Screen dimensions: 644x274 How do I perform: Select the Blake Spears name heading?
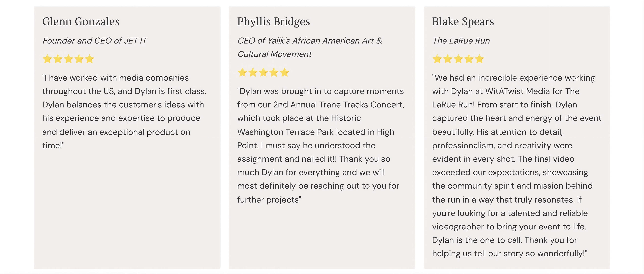[463, 21]
